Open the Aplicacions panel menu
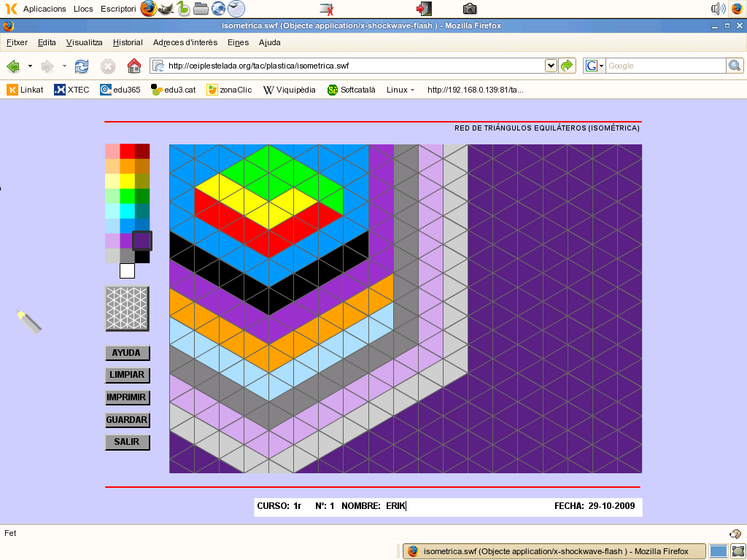The width and height of the screenshot is (747, 560). point(44,9)
